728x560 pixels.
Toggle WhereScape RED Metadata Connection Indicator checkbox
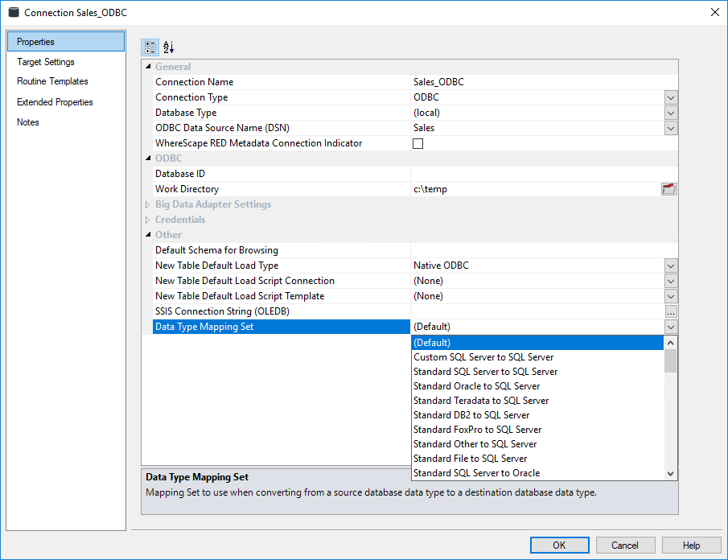coord(417,144)
